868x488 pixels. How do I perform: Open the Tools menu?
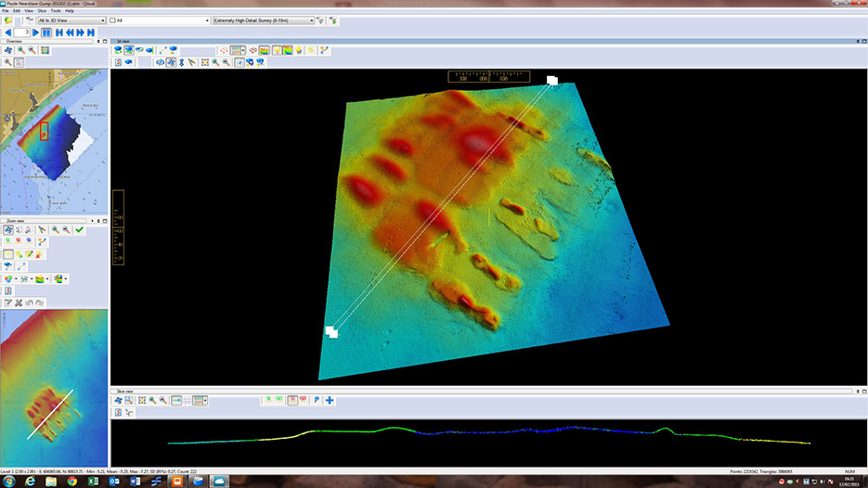[x=55, y=10]
